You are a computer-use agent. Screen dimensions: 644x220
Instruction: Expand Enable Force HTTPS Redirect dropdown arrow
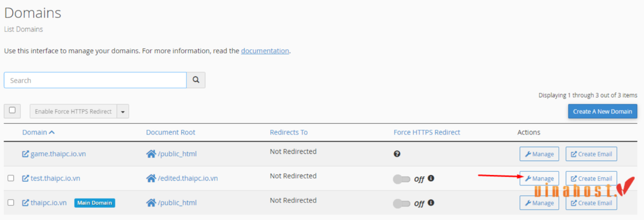click(x=123, y=111)
